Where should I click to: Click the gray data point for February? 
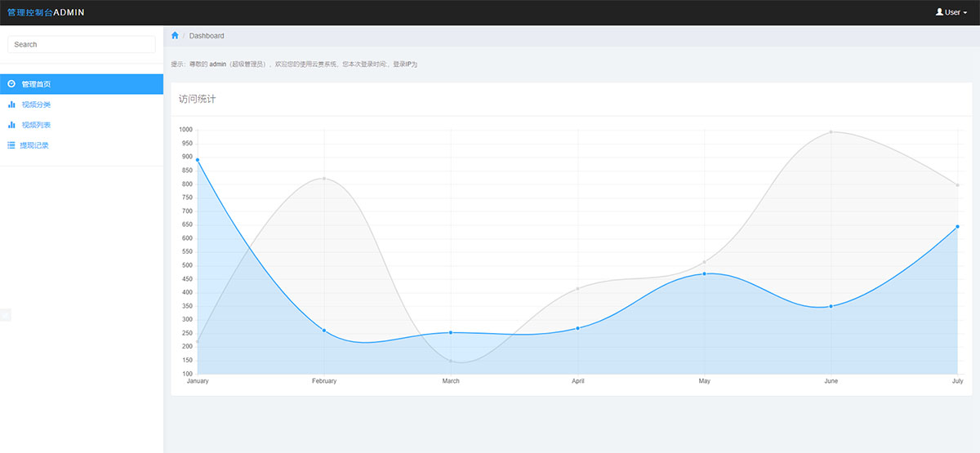[x=324, y=179]
